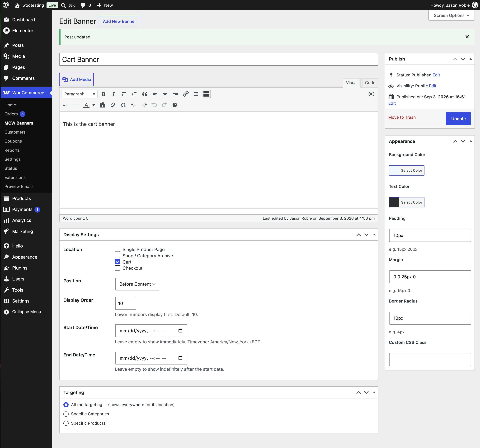Uncheck the Cart location checkbox
Image resolution: width=480 pixels, height=448 pixels.
118,262
